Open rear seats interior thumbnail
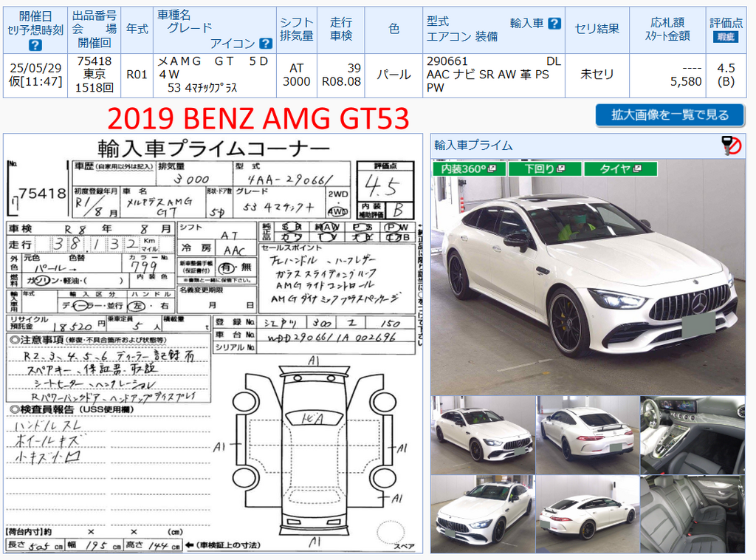756x560 pixels. click(x=693, y=513)
